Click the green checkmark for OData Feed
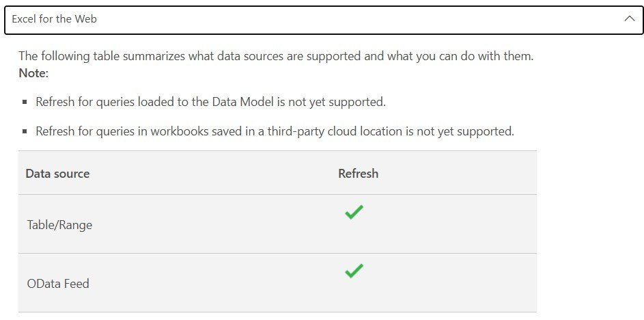Viewport: 644px width, 320px height. coord(354,271)
